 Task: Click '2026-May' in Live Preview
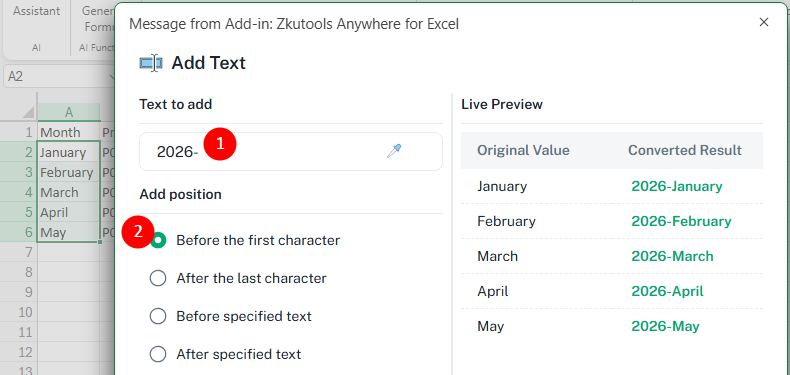tap(665, 326)
